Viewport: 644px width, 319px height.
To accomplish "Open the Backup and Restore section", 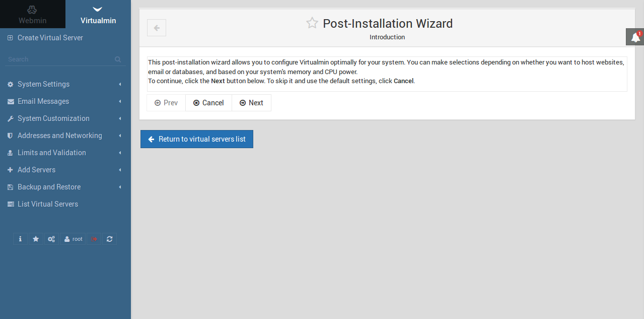I will coord(65,187).
